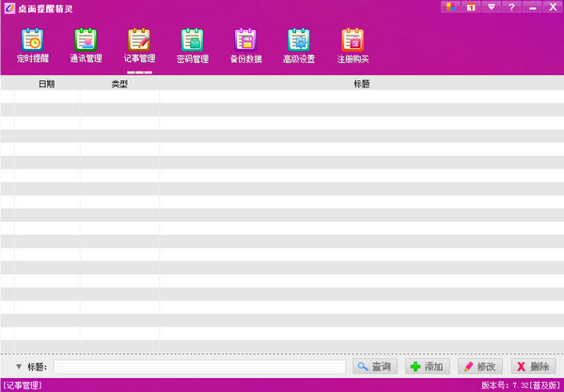Image resolution: width=564 pixels, height=392 pixels.
Task: Open the 备份数据 backup data tool
Action: click(246, 45)
